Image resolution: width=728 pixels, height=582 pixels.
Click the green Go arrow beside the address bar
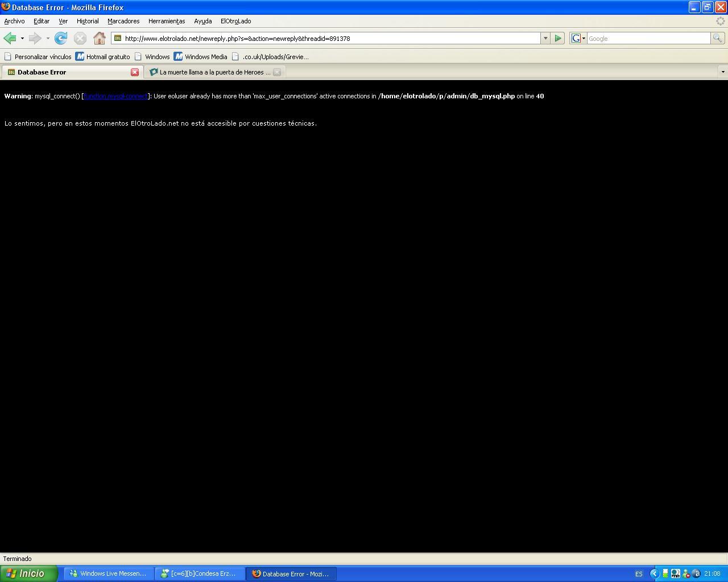(x=558, y=38)
